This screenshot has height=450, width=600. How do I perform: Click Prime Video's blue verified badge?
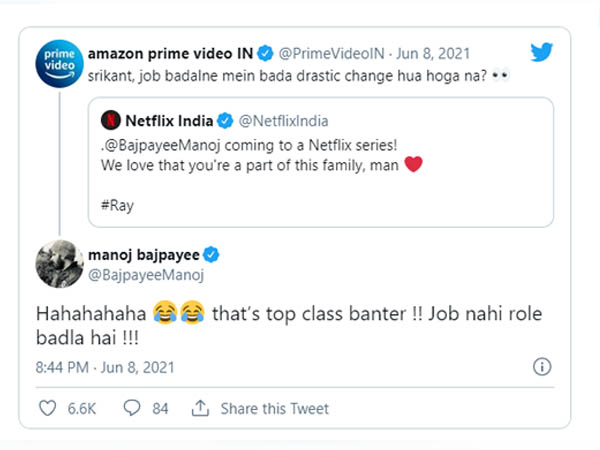click(264, 52)
